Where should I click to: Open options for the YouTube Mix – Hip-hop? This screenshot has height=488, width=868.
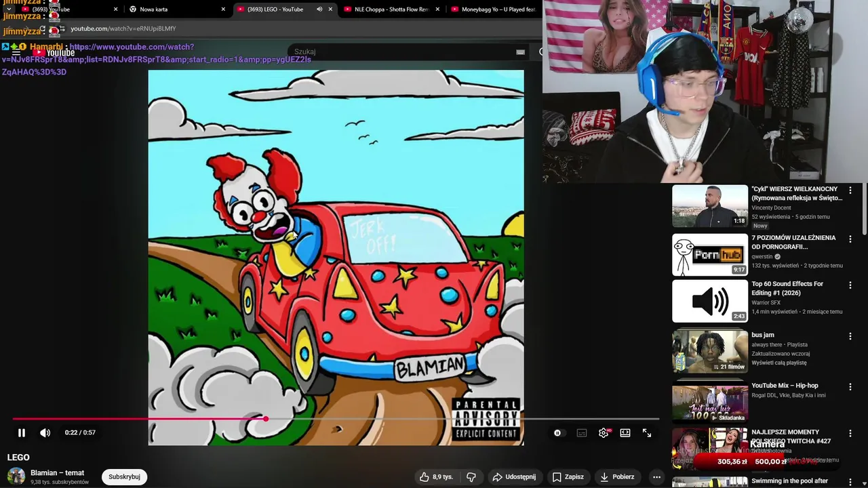(850, 387)
